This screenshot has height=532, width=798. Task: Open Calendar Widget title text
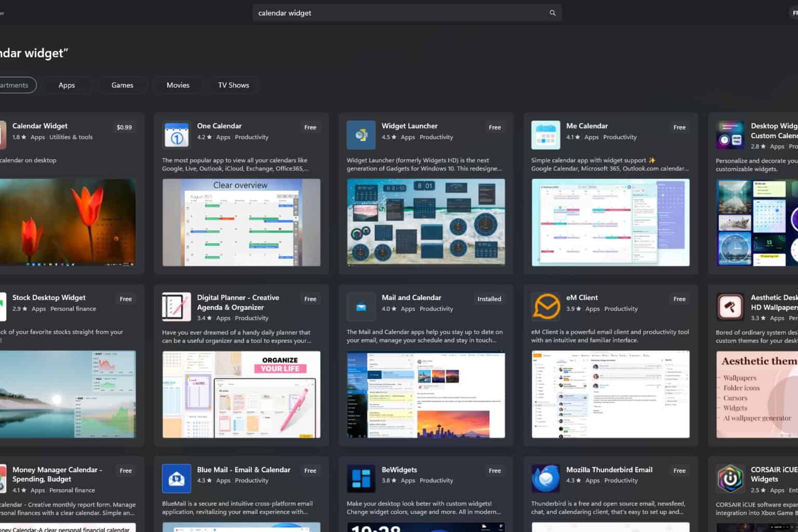40,126
